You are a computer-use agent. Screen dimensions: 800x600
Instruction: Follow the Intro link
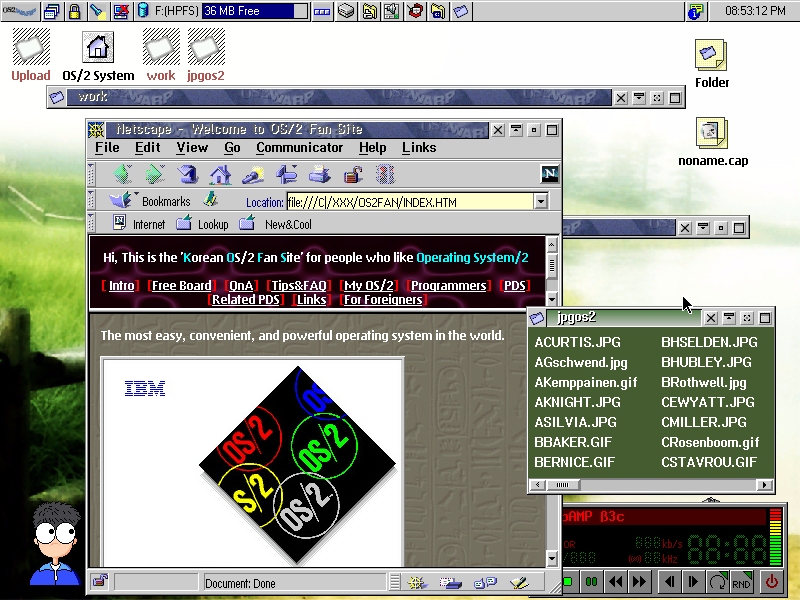[x=121, y=286]
